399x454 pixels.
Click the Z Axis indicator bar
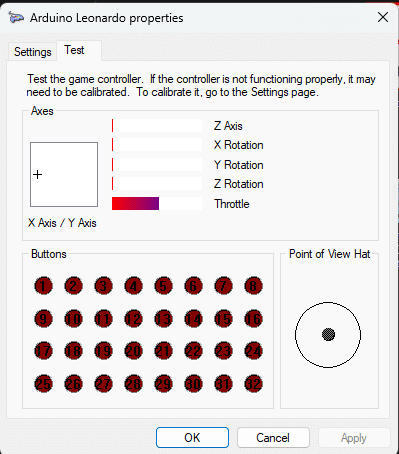[157, 126]
